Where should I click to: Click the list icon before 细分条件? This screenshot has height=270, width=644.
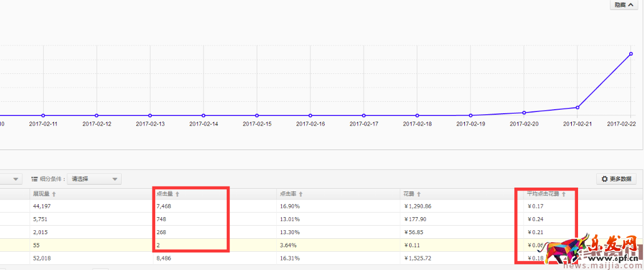pos(35,179)
